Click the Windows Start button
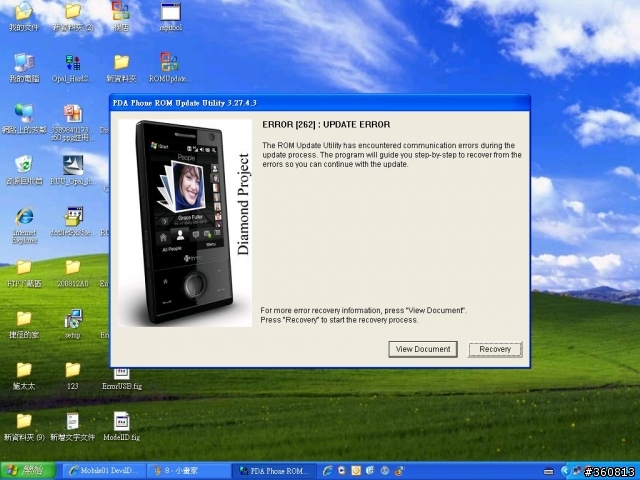Image resolution: width=640 pixels, height=480 pixels. click(27, 470)
